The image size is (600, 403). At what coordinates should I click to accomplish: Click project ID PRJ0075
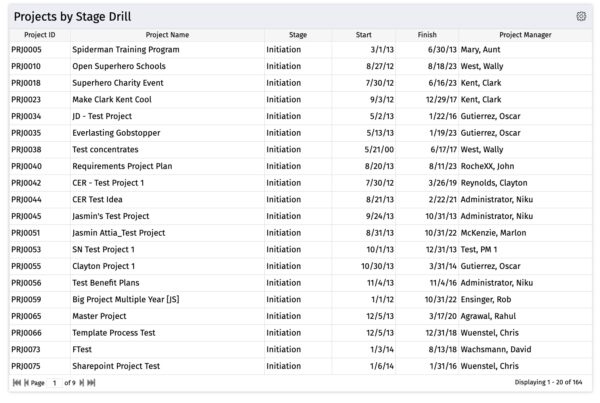click(x=26, y=366)
